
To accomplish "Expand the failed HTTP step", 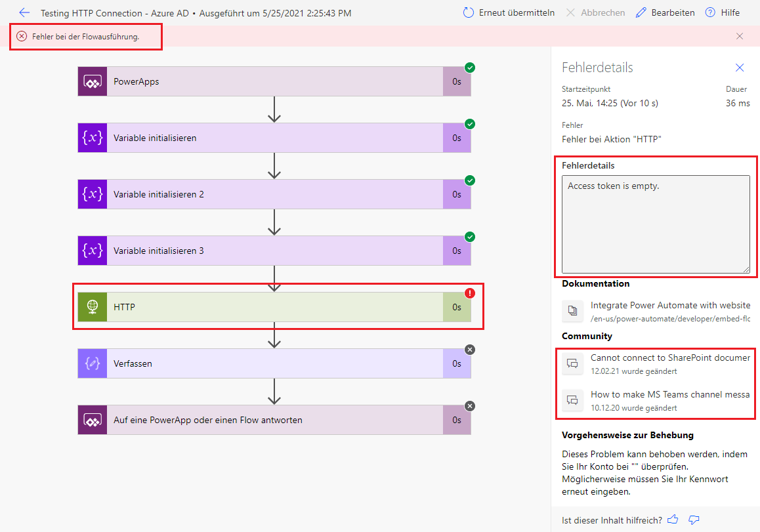I will pos(274,307).
